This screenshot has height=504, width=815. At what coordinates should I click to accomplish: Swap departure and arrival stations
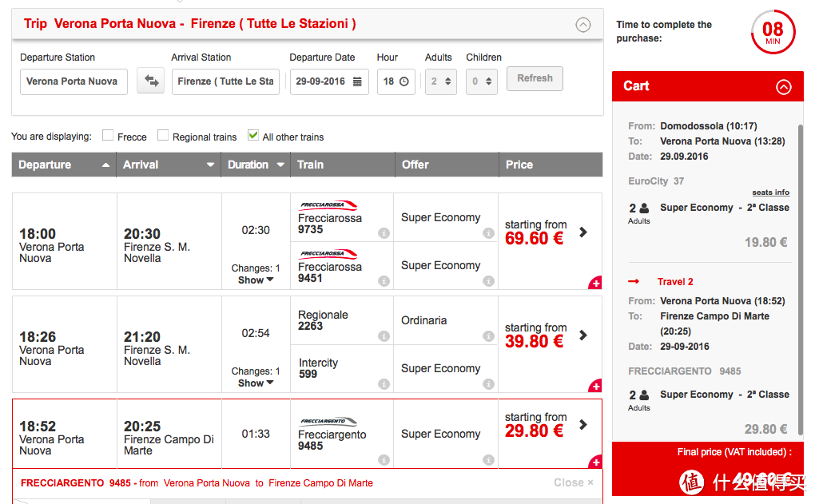tap(151, 81)
